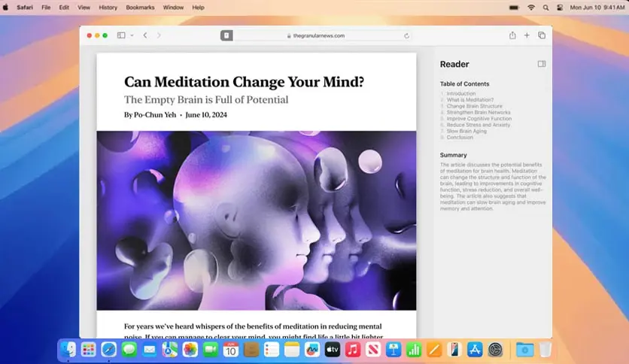Open Finder from the Dock

[x=68, y=350]
